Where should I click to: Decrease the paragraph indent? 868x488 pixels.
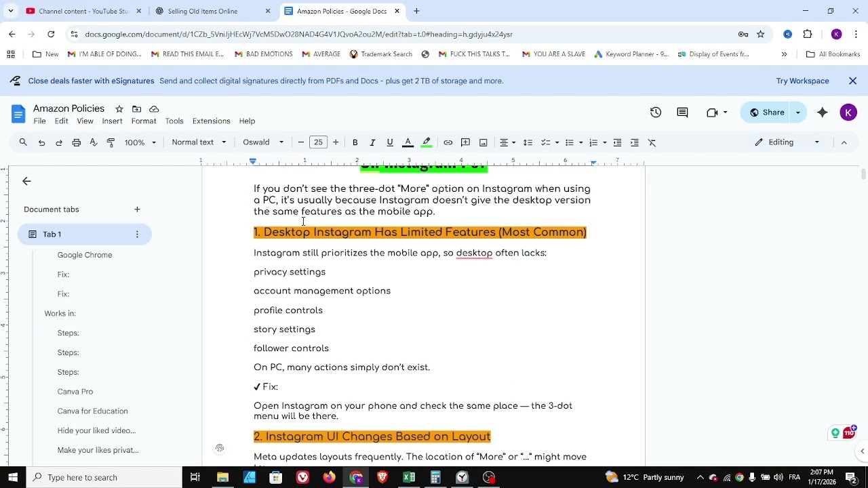pyautogui.click(x=617, y=142)
